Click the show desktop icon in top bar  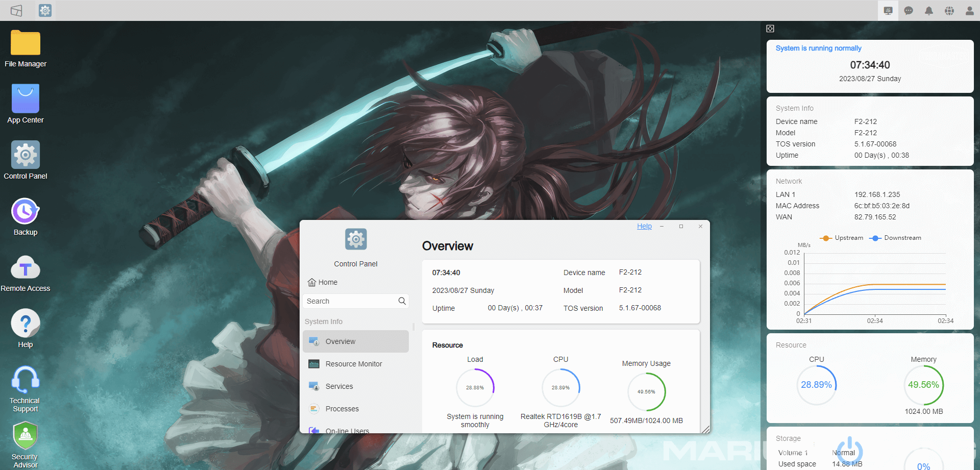pos(16,10)
